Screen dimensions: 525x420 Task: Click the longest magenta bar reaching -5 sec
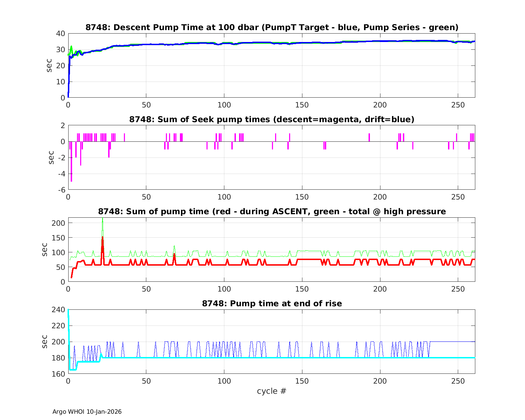[71, 168]
